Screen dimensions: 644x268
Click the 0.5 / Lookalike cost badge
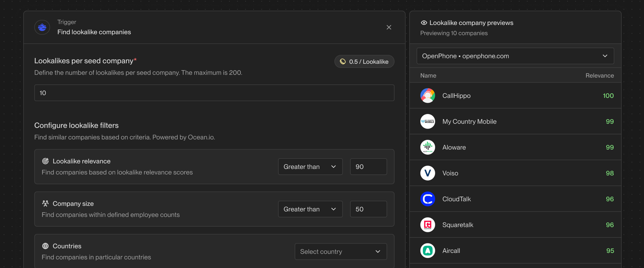tap(364, 61)
